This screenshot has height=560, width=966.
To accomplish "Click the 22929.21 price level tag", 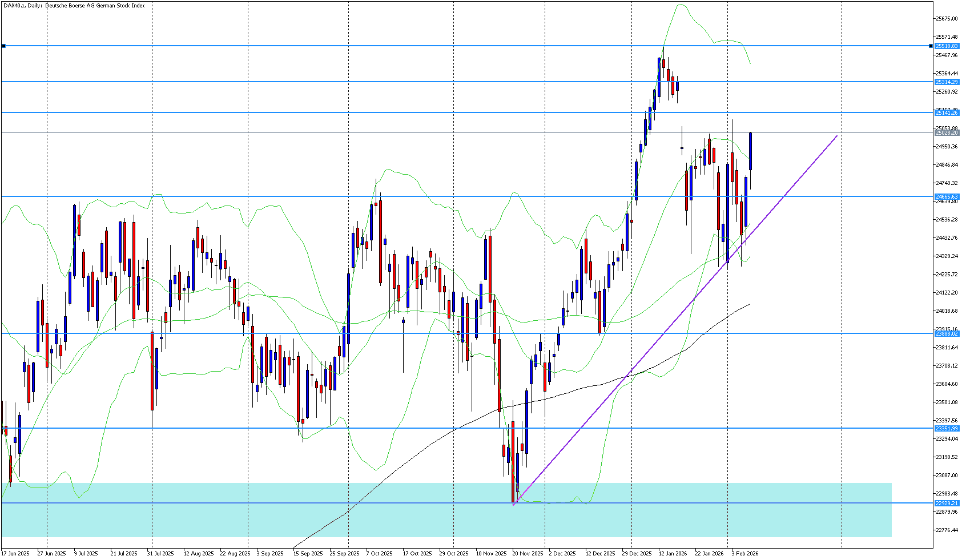I will 947,503.
